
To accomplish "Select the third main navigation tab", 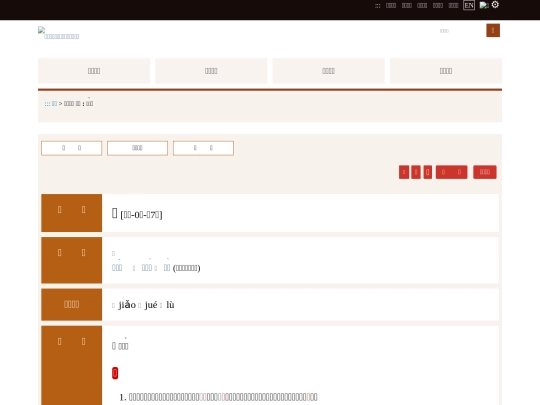I will (x=329, y=71).
